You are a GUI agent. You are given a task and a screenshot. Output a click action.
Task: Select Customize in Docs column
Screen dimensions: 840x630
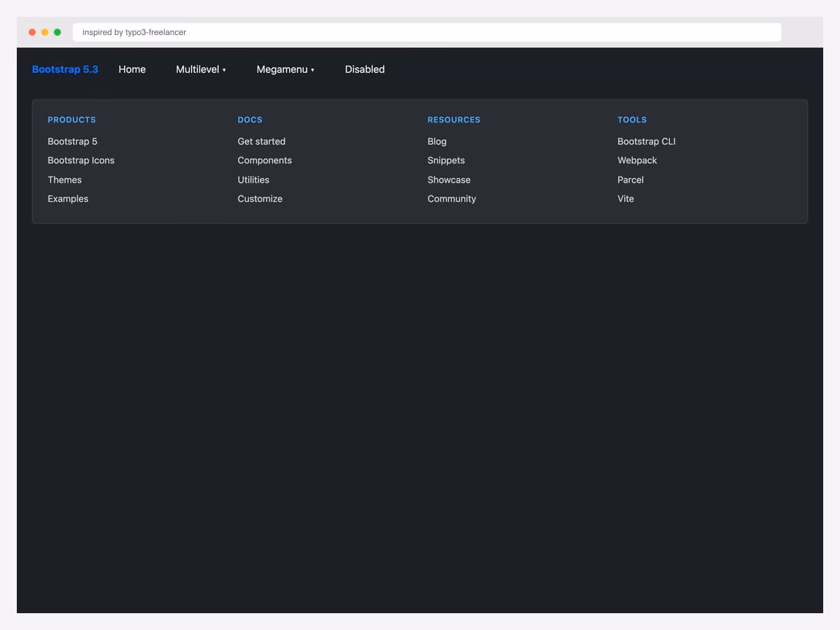pos(260,199)
